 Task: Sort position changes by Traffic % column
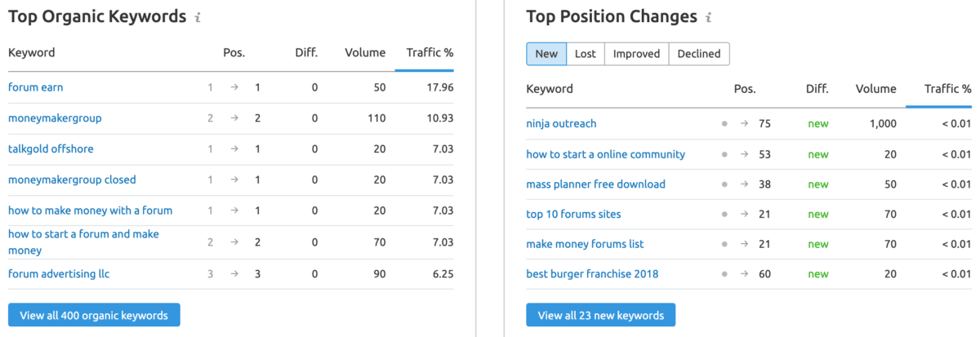click(948, 89)
